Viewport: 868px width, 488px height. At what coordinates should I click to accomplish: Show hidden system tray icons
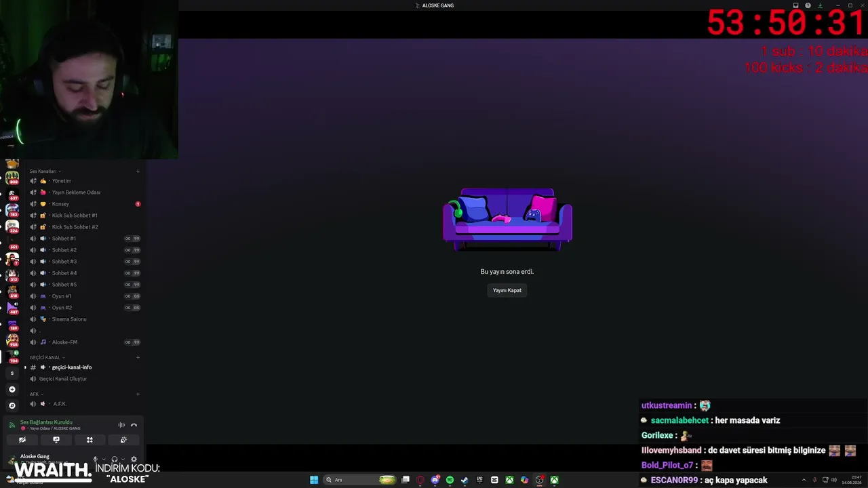click(804, 480)
